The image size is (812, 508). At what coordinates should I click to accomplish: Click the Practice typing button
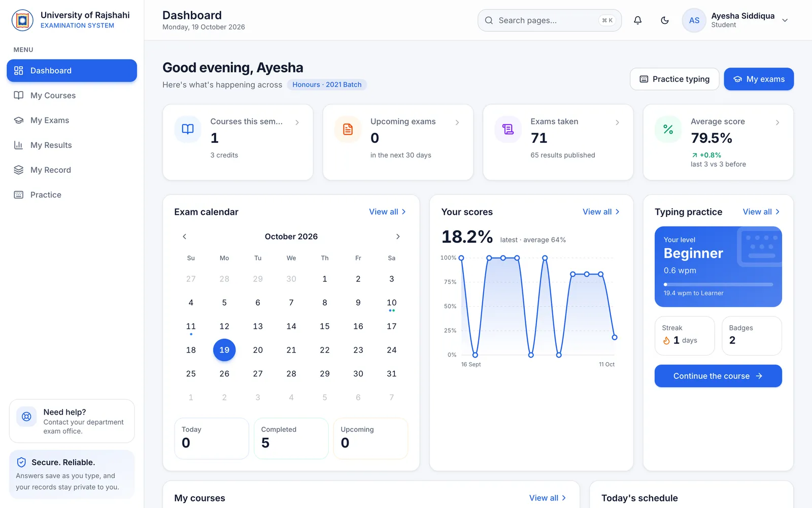(674, 79)
